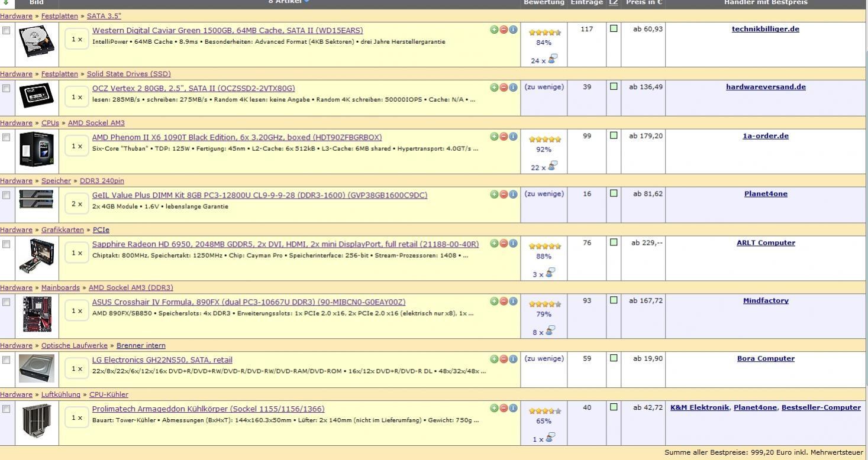The width and height of the screenshot is (868, 460).
Task: Visit retailer Mindfactory
Action: tap(766, 301)
